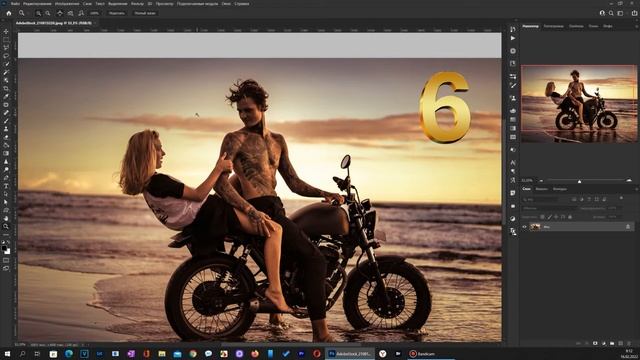This screenshot has height=360, width=640.
Task: Click the Подогнать button
Action: (117, 13)
